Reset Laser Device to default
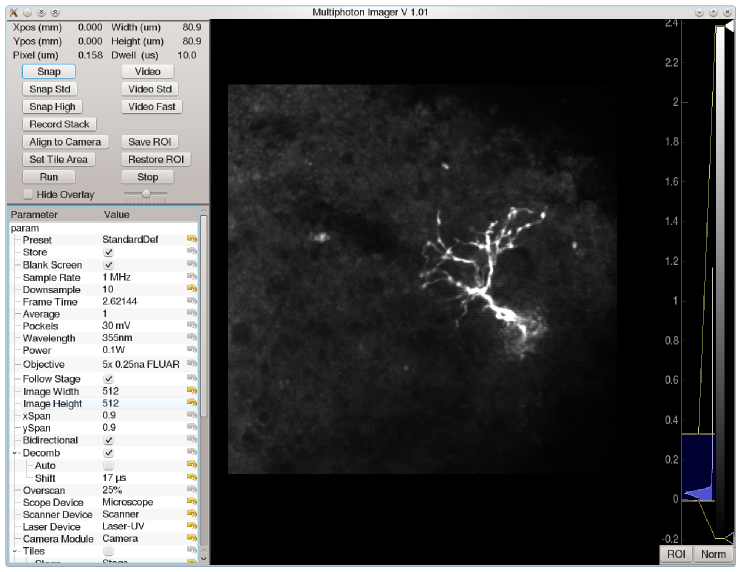Image resolution: width=741 pixels, height=572 pixels. pos(192,526)
